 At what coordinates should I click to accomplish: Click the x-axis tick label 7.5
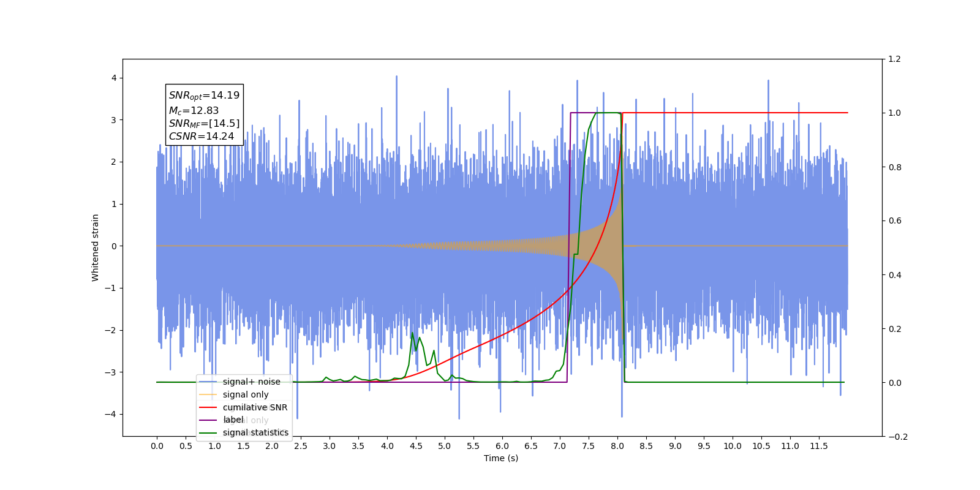(x=589, y=446)
